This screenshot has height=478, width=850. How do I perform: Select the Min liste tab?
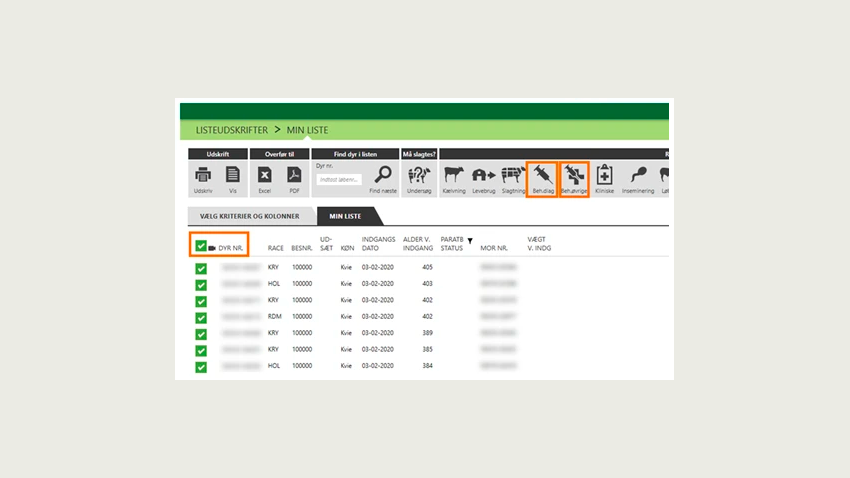[347, 215]
